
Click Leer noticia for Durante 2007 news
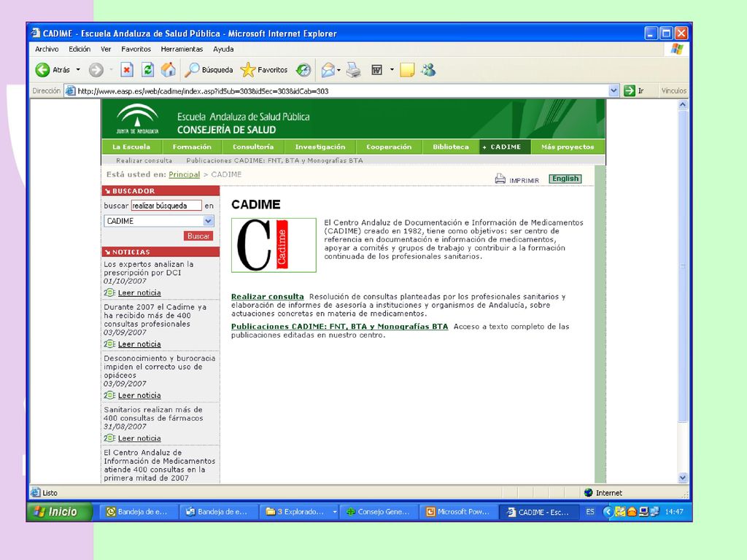pyautogui.click(x=139, y=344)
